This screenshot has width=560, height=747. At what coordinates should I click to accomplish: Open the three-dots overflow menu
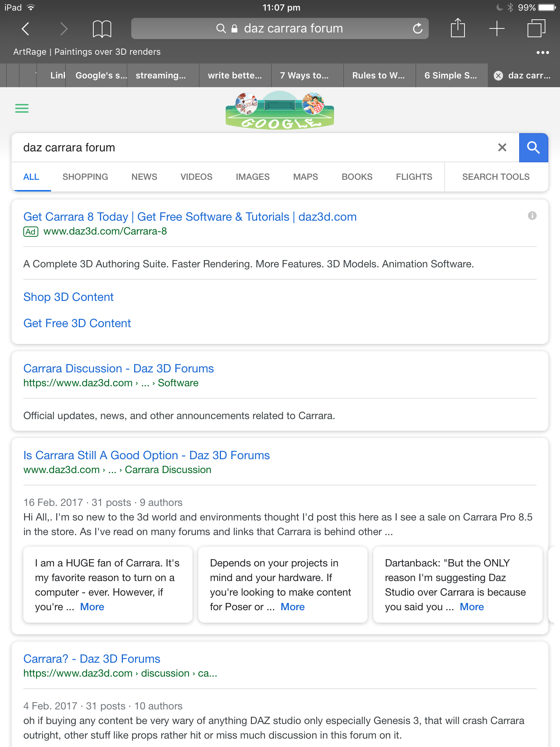[x=542, y=53]
